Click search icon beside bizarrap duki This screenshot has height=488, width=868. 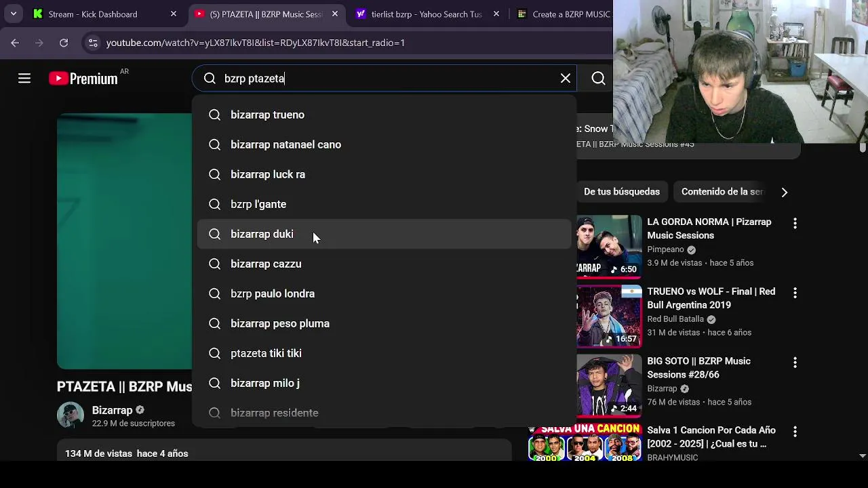click(x=214, y=234)
